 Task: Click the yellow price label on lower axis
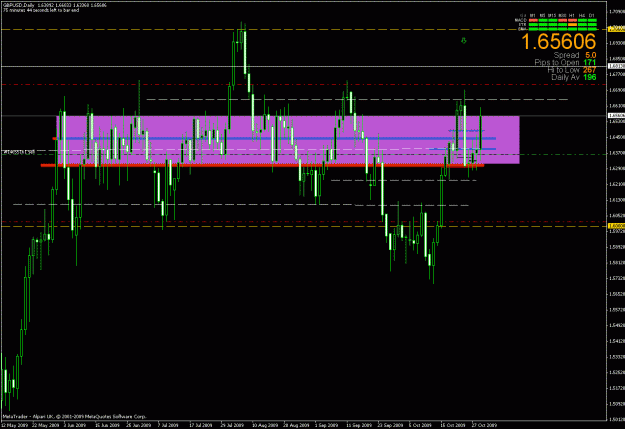click(616, 226)
